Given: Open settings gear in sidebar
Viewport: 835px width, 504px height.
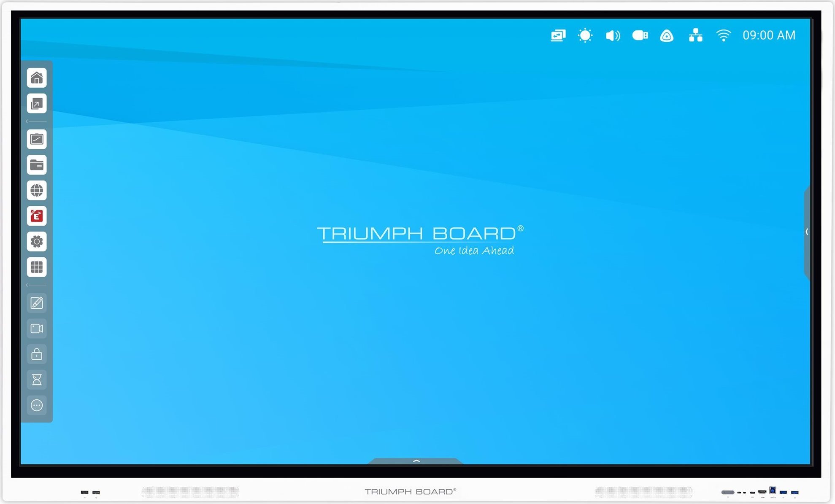Looking at the screenshot, I should tap(37, 242).
